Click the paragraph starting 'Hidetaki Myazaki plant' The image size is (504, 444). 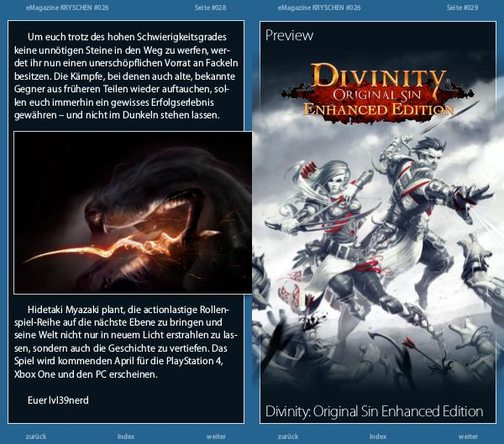(x=126, y=342)
